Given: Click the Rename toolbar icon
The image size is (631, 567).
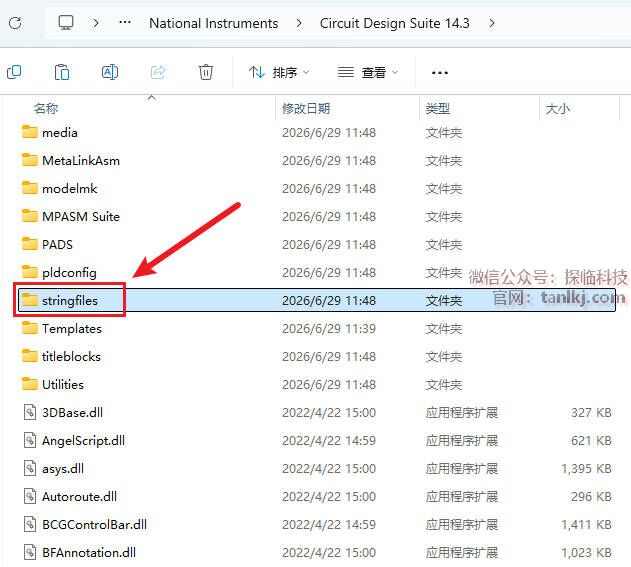Looking at the screenshot, I should coord(110,72).
